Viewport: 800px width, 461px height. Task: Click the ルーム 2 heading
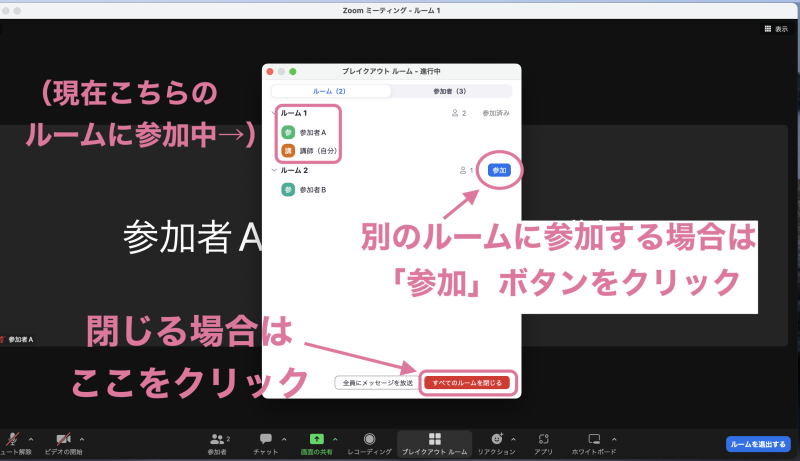(294, 170)
